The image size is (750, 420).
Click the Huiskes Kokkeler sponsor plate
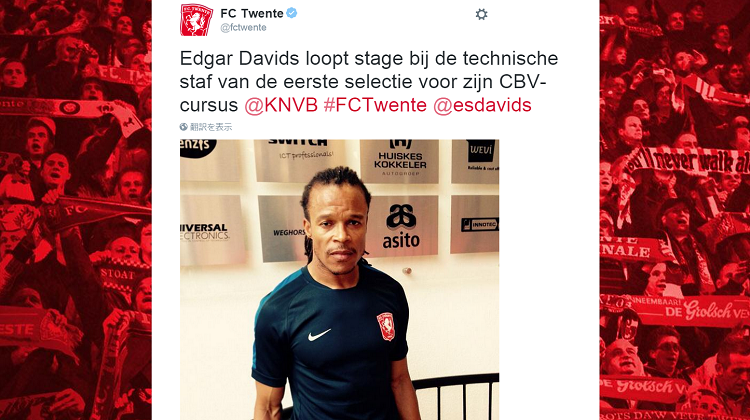(x=399, y=161)
